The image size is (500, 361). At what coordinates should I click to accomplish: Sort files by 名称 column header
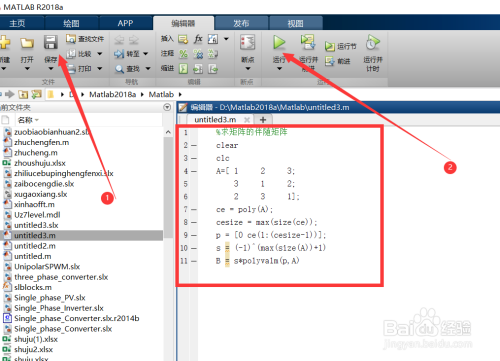point(26,120)
